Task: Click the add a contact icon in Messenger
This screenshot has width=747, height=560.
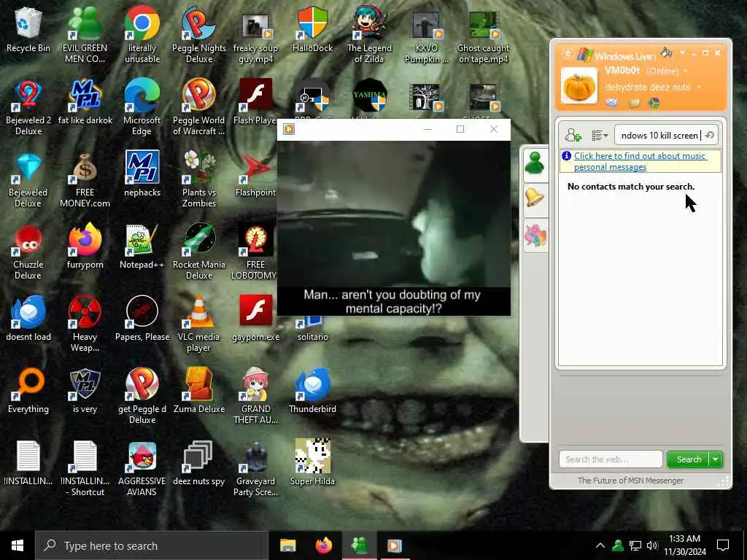Action: [x=573, y=136]
